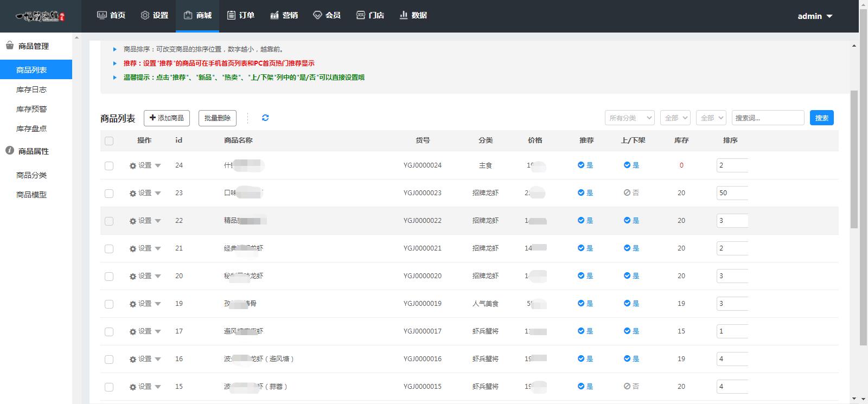Click the gear icon in row id 17
The width and height of the screenshot is (868, 404).
point(133,332)
